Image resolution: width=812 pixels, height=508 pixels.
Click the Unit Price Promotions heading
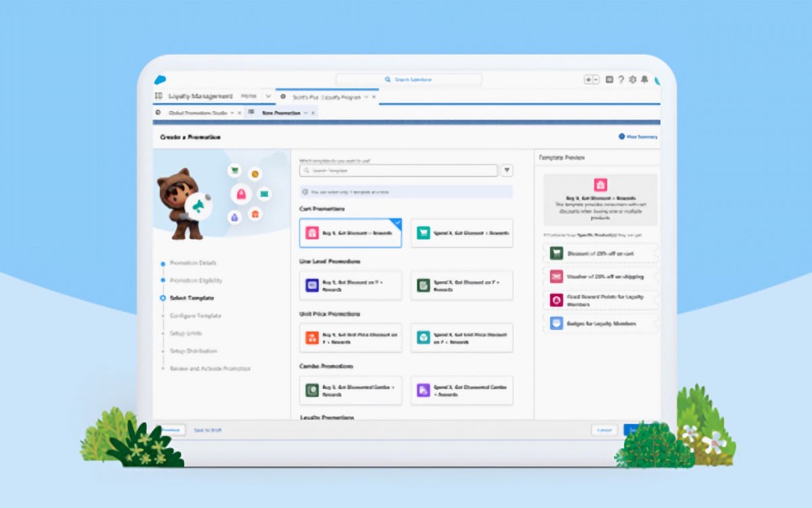tap(330, 314)
